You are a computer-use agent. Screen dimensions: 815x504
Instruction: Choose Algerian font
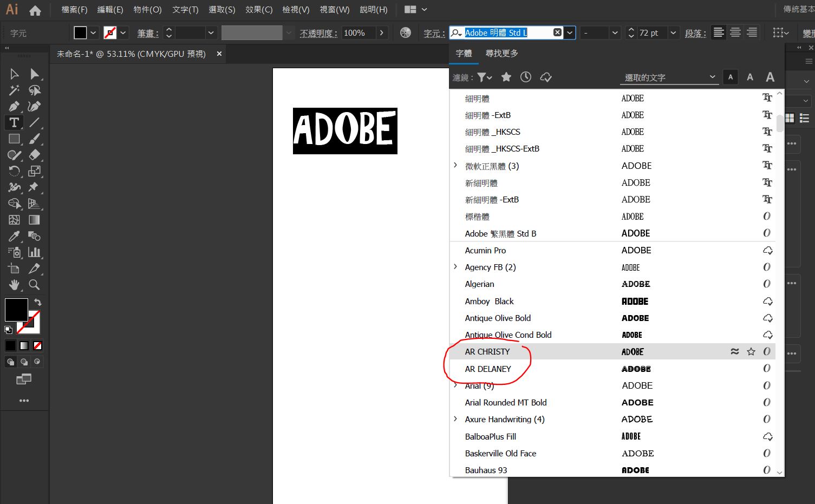click(x=612, y=284)
